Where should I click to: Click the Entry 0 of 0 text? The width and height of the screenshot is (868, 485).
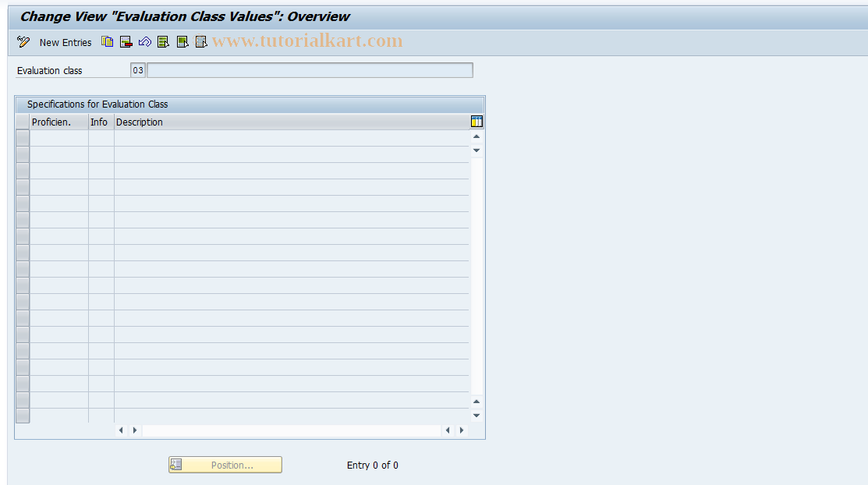pos(373,465)
